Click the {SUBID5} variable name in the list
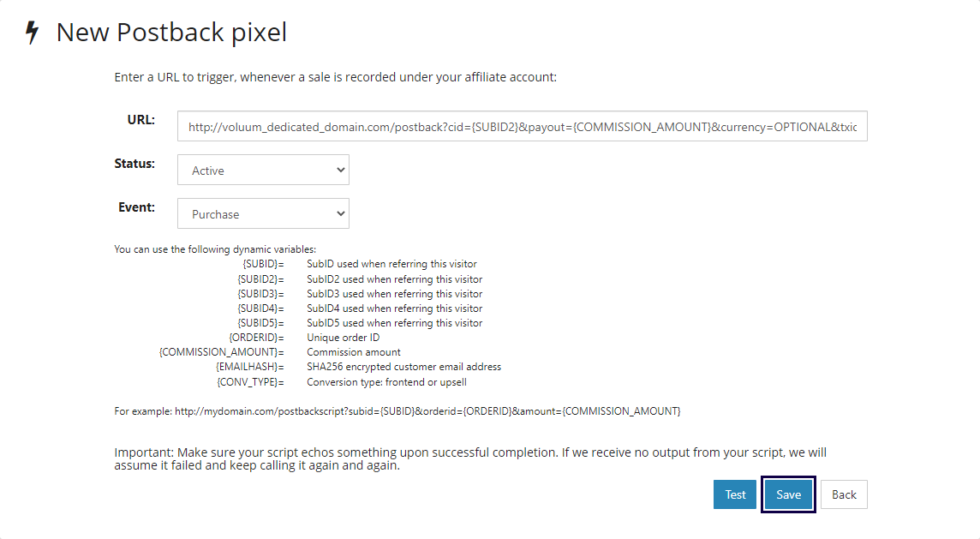Viewport: 980px width, 539px height. pos(260,323)
